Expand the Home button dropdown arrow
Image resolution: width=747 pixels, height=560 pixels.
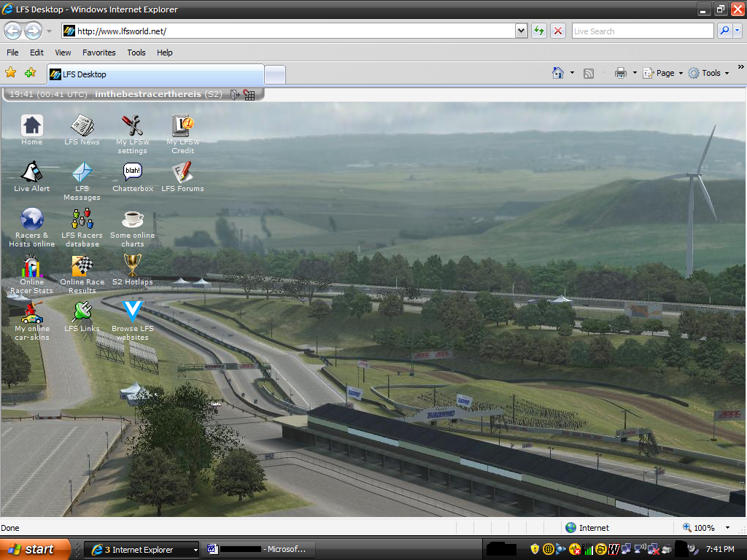point(572,73)
